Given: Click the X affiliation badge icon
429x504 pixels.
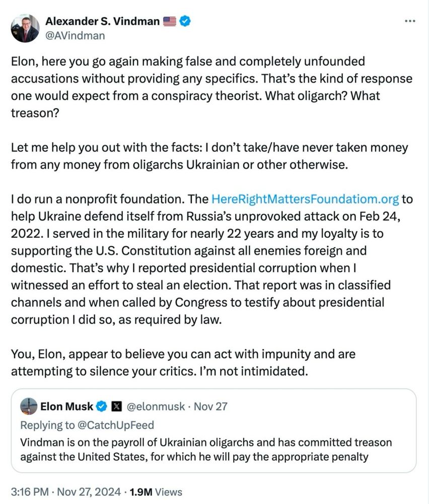Looking at the screenshot, I should click(x=116, y=407).
